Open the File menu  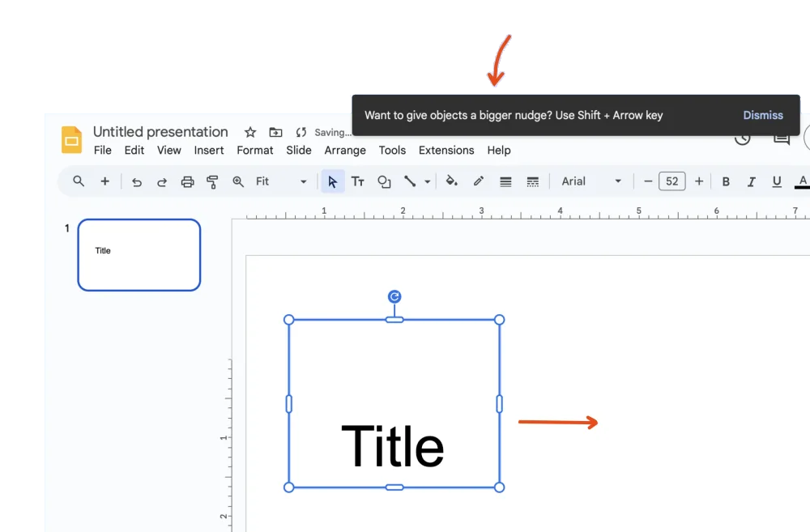click(102, 151)
